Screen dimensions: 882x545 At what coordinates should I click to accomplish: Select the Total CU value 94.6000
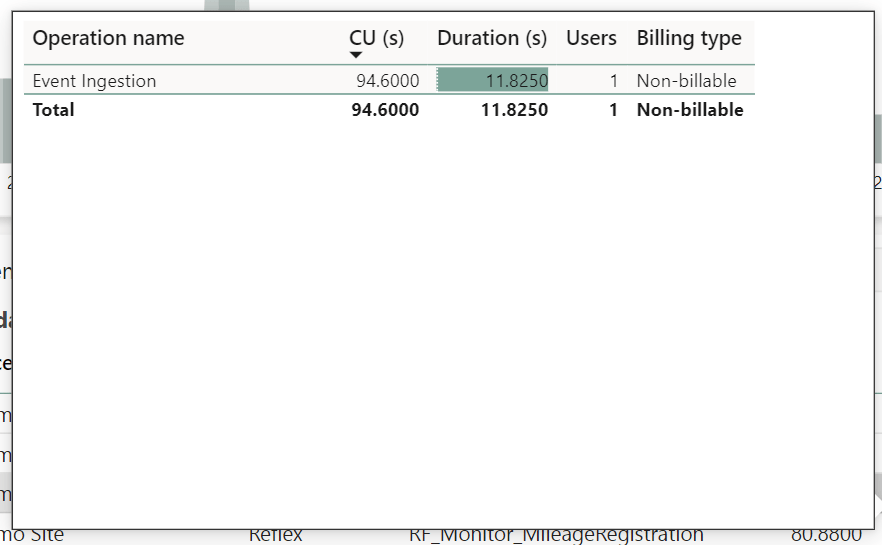pyautogui.click(x=385, y=110)
